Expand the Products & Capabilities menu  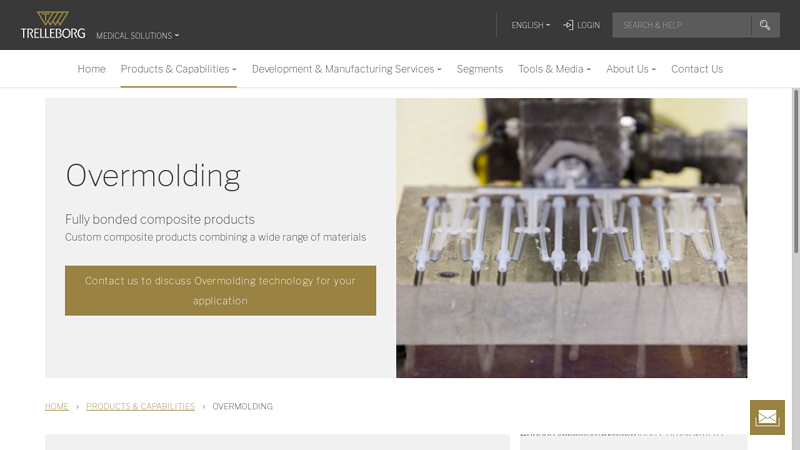(x=178, y=69)
